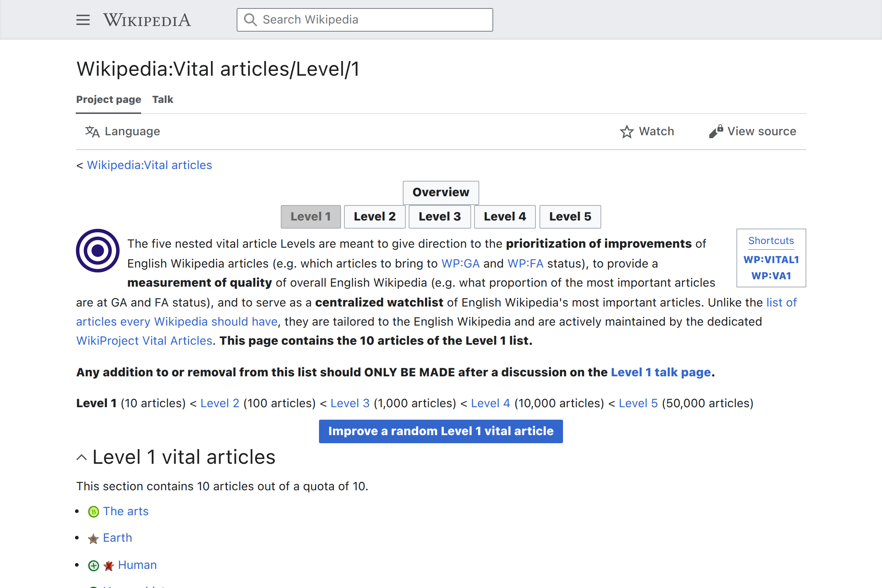
Task: Switch to the Project page tab
Action: [x=109, y=99]
